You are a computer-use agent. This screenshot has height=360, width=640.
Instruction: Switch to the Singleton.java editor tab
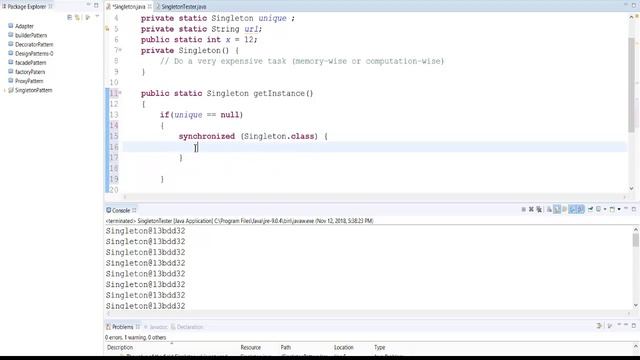128,7
